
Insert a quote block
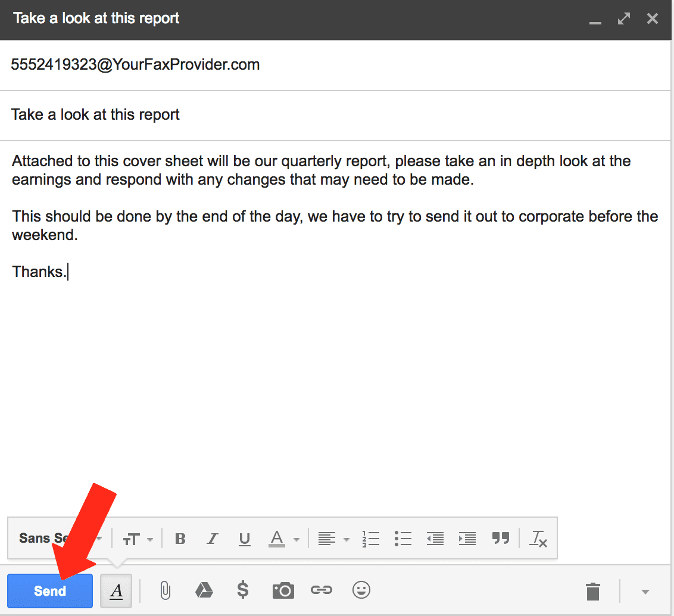pos(501,538)
